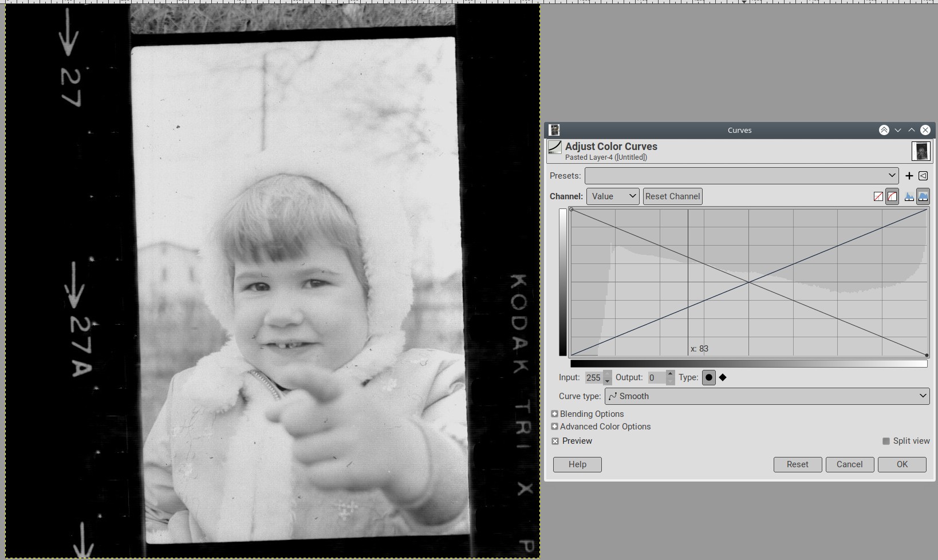The image size is (938, 560).
Task: Open the presets menu arrow icon
Action: click(923, 176)
